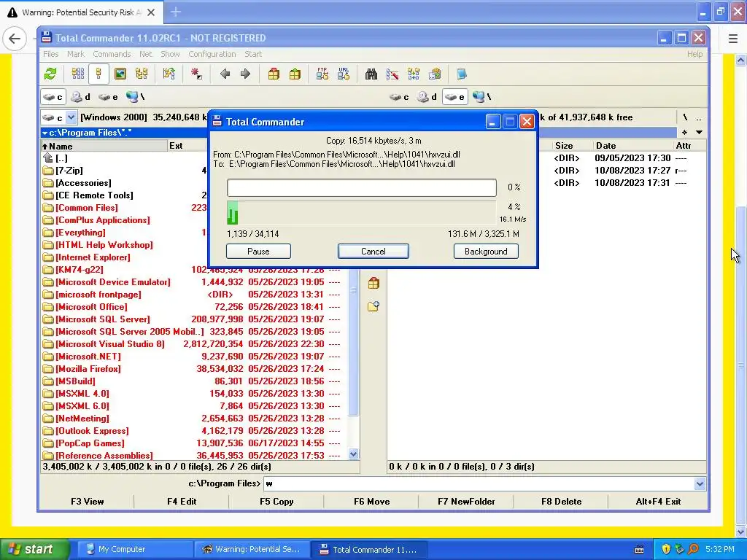The width and height of the screenshot is (747, 560).
Task: Select the full details view icon
Action: coord(98,74)
